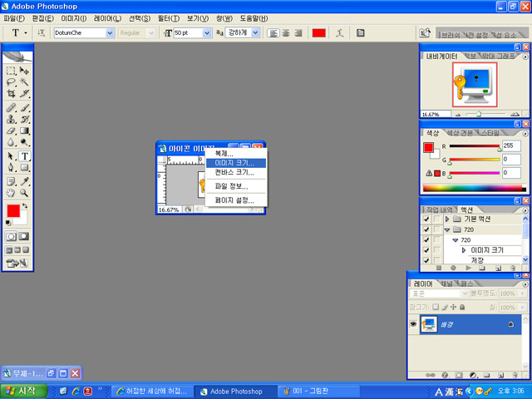Select the Zoom magnifier tool

[24, 193]
